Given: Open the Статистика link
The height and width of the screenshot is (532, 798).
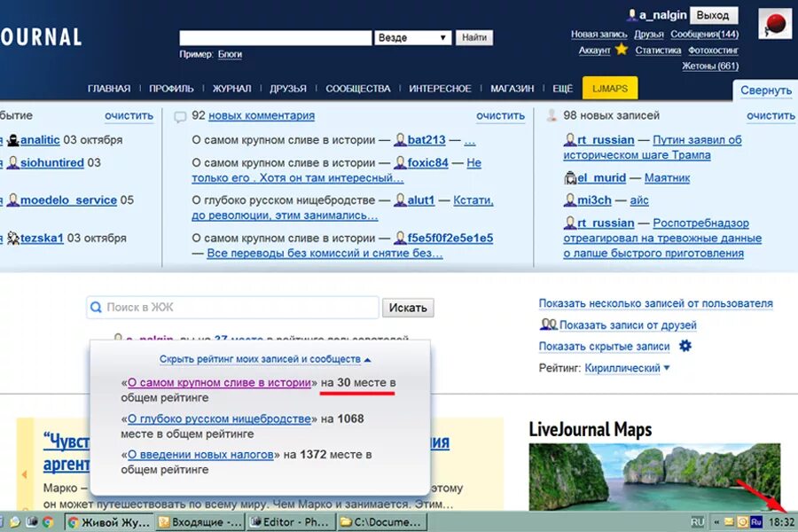Looking at the screenshot, I should 658,50.
